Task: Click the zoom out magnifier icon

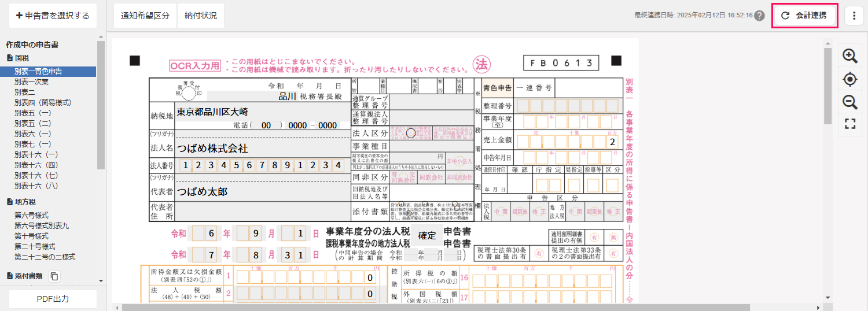Action: [849, 102]
